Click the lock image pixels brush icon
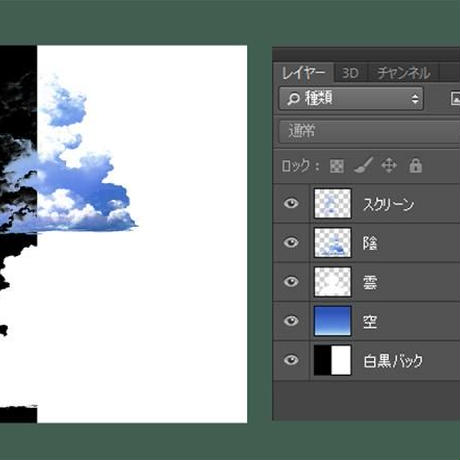460x460 pixels. pyautogui.click(x=363, y=165)
